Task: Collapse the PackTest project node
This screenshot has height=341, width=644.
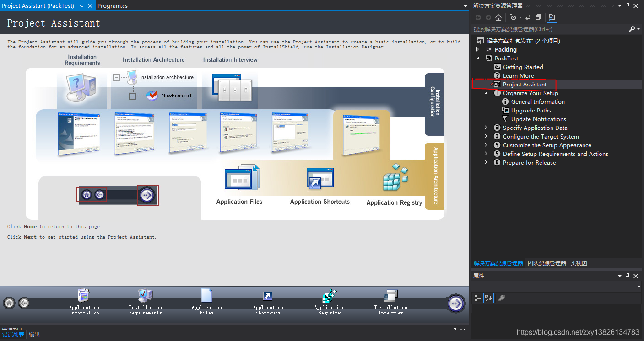Action: (478, 58)
